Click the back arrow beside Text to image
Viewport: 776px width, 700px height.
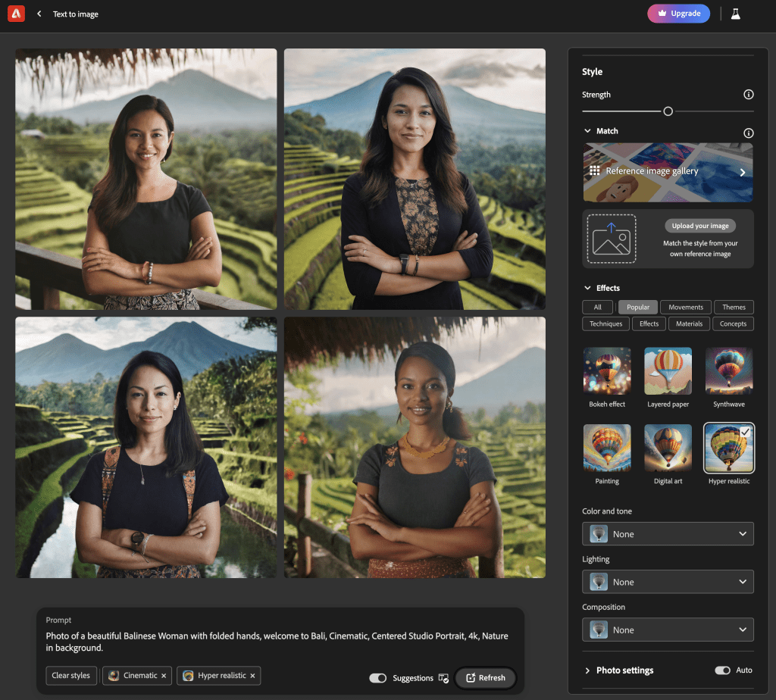(x=39, y=14)
